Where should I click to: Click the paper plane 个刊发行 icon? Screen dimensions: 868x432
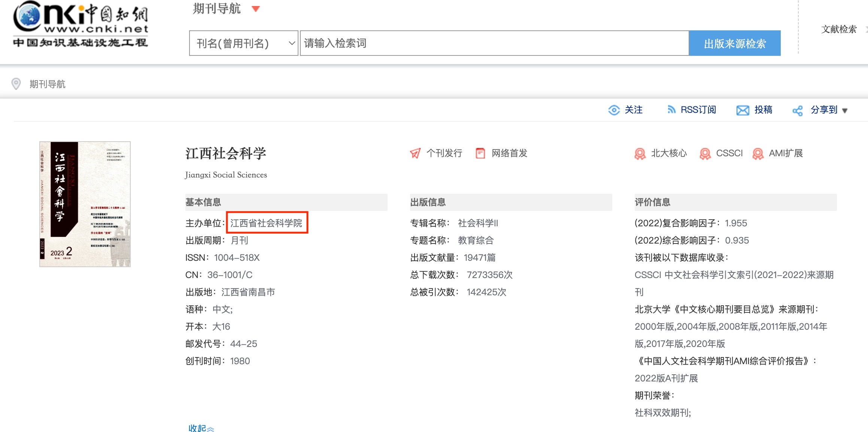point(415,153)
